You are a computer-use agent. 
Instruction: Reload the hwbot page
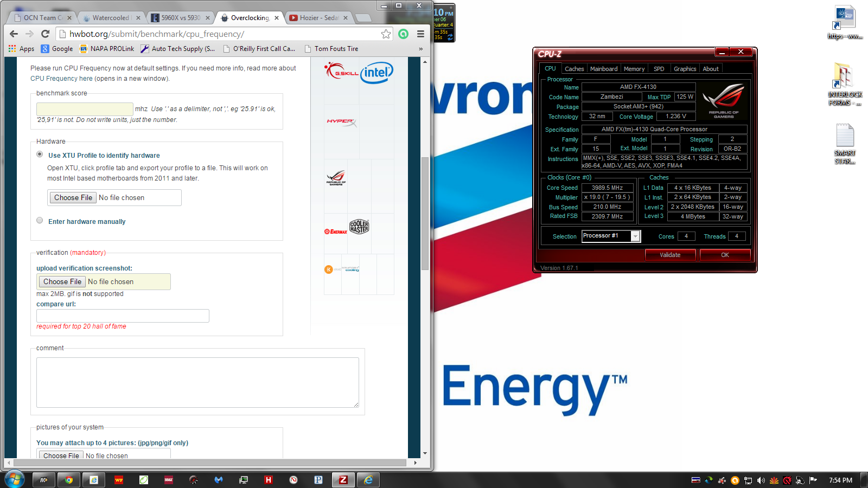click(x=45, y=34)
